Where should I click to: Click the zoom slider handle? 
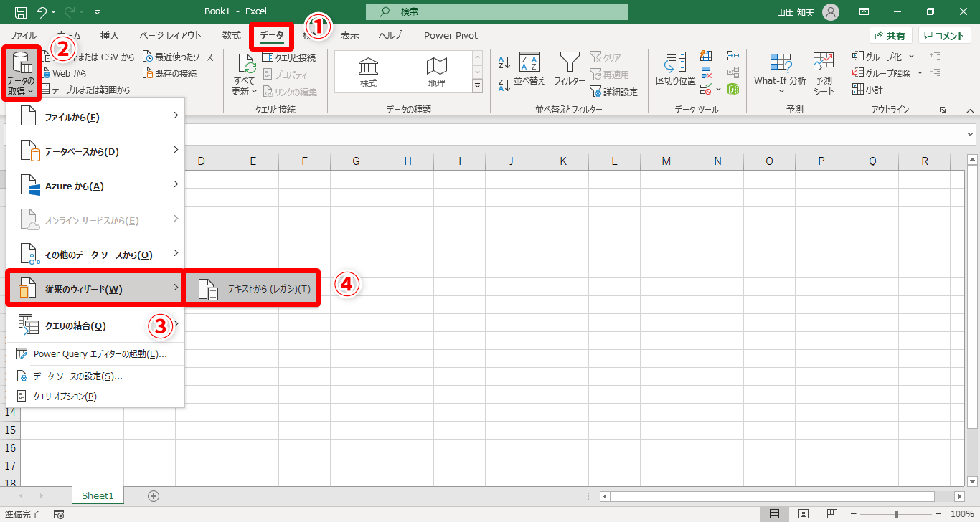click(896, 514)
